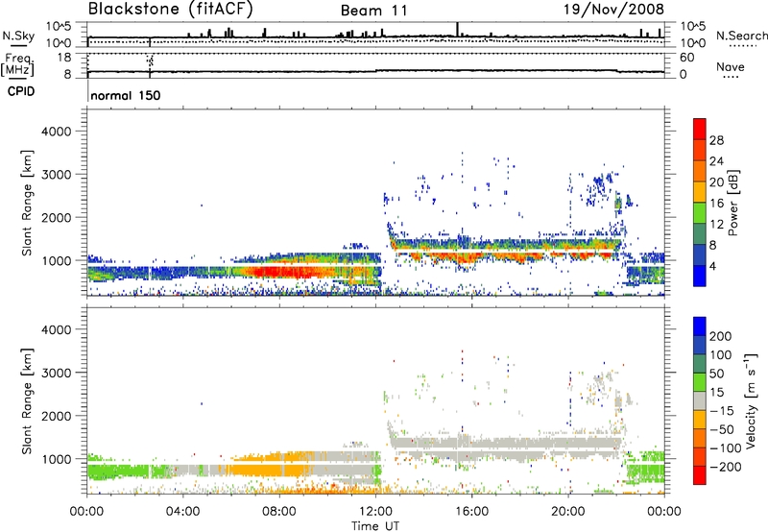
Task: Click the blue top segment of Velocity colorbar
Action: pyautogui.click(x=700, y=326)
